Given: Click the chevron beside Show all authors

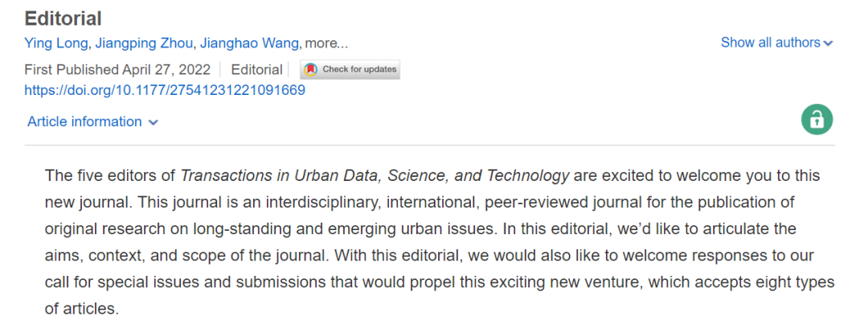Looking at the screenshot, I should (x=828, y=43).
